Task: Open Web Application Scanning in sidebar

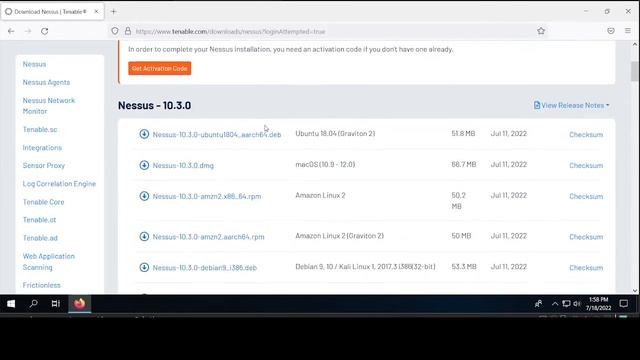Action: point(49,262)
